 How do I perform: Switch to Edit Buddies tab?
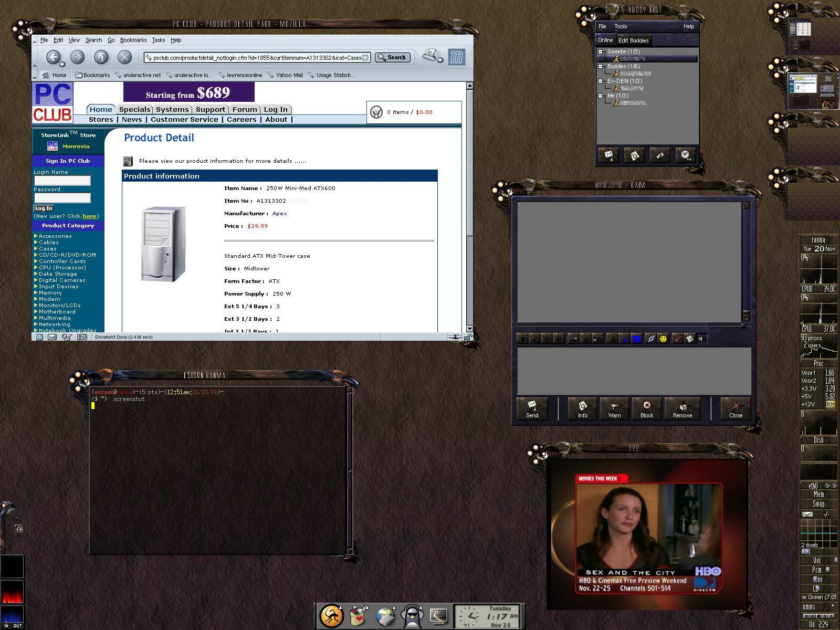point(633,40)
